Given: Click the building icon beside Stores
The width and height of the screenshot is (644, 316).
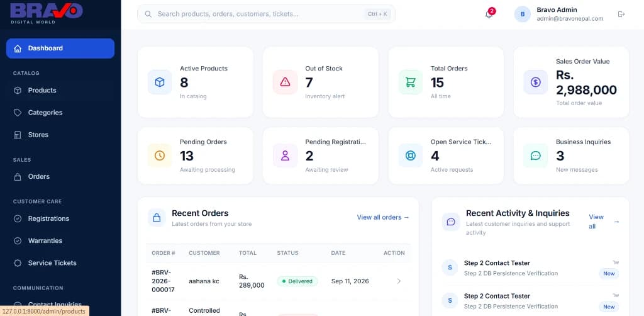Looking at the screenshot, I should click(x=18, y=135).
